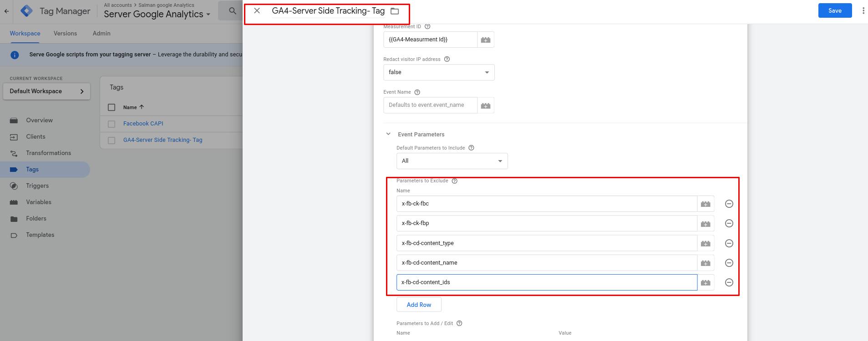Click the Save button
The width and height of the screenshot is (868, 341).
click(x=834, y=10)
